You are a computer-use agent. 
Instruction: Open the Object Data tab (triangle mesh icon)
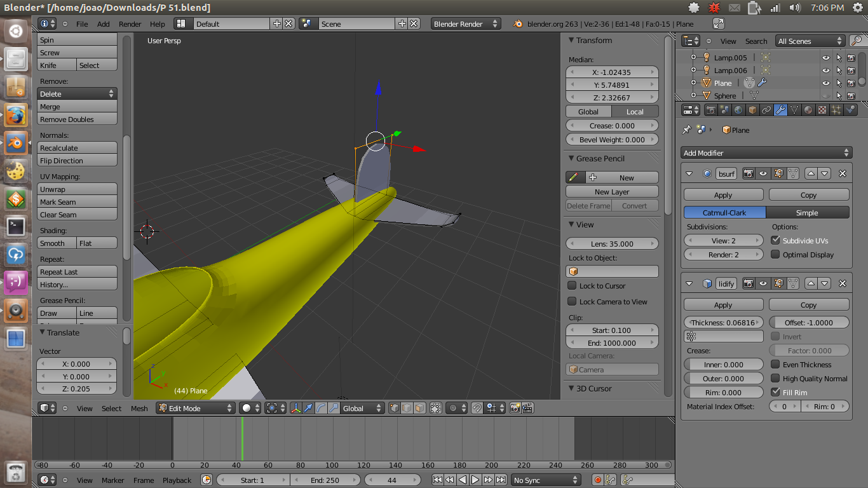coord(794,109)
